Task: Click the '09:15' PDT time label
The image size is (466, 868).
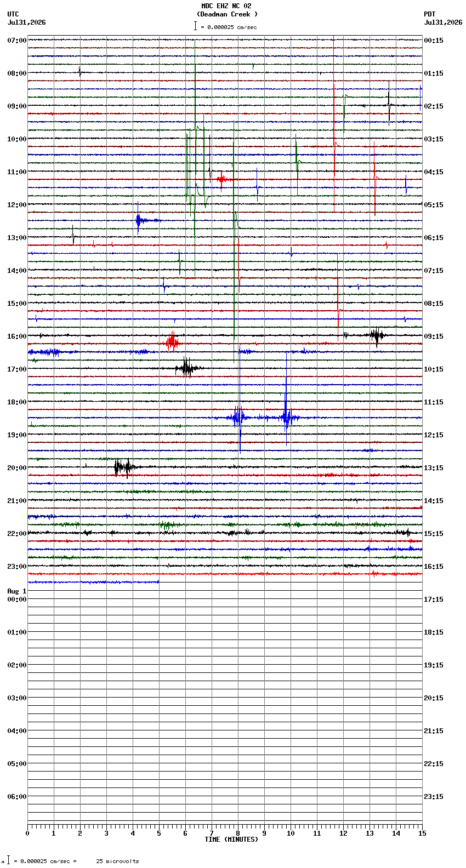Action: [x=434, y=336]
